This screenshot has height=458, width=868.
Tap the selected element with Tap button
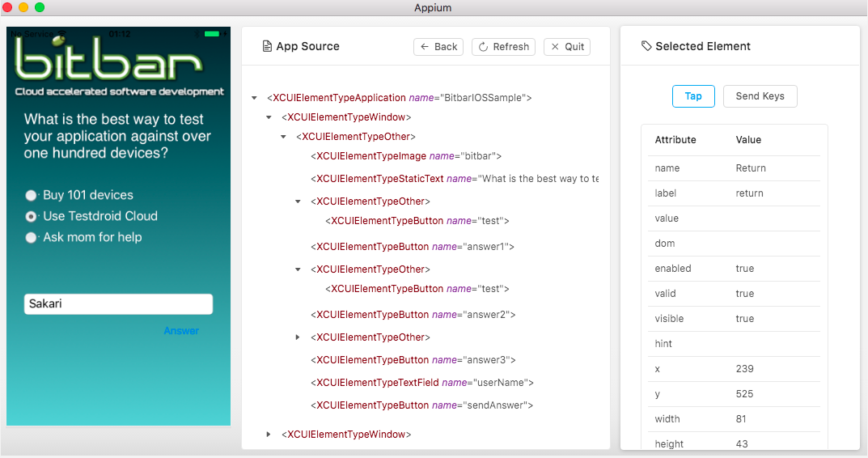point(693,96)
